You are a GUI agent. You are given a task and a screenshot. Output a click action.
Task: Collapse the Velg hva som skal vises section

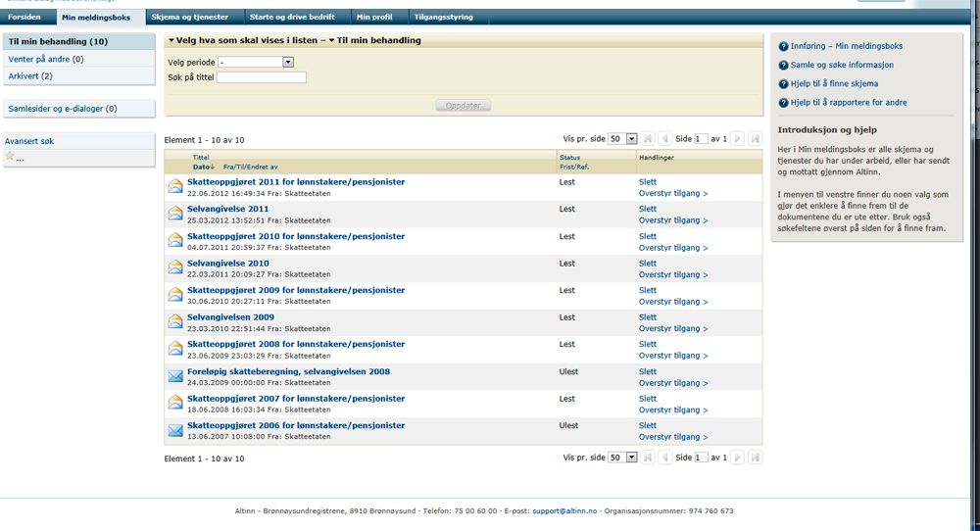pyautogui.click(x=171, y=40)
